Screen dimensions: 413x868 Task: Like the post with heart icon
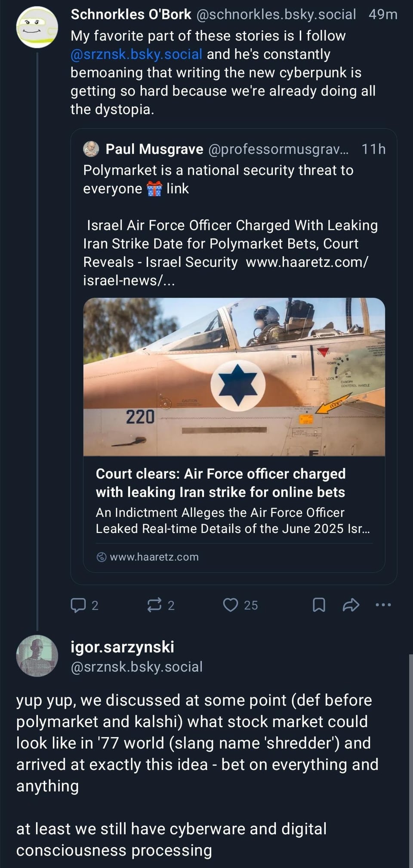click(x=231, y=605)
